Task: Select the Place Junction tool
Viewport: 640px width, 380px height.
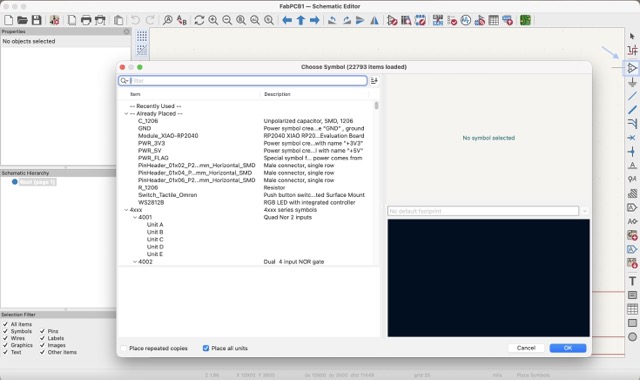Action: [x=632, y=152]
